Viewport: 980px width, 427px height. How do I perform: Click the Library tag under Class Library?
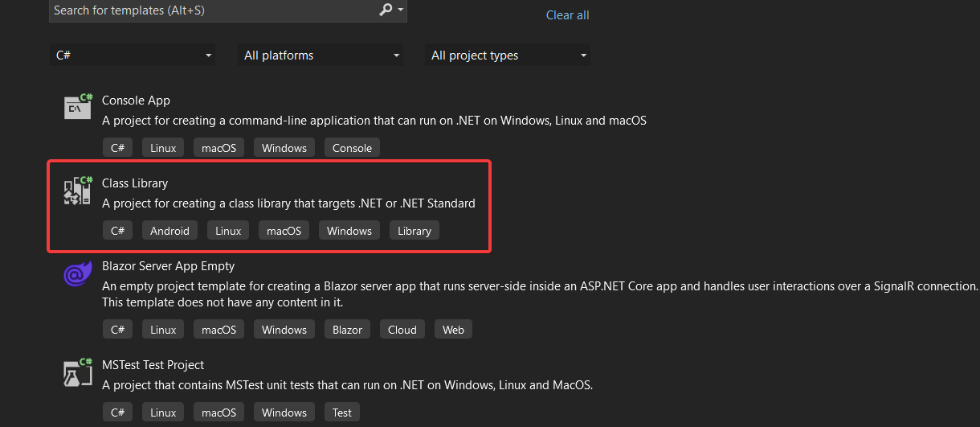[414, 231]
